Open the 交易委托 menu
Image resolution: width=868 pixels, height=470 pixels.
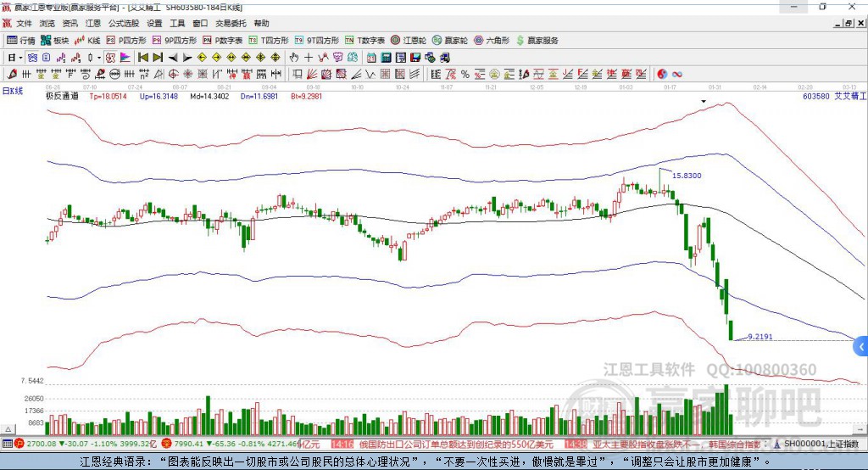click(231, 23)
